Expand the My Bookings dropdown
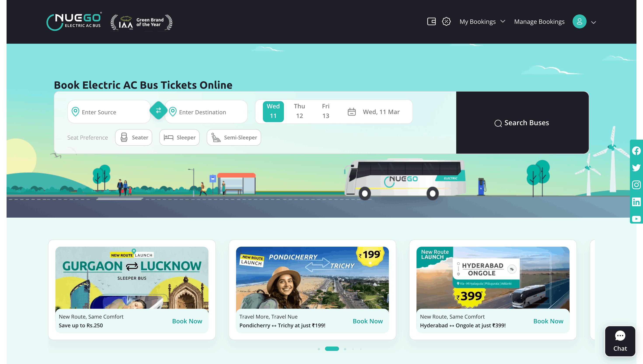This screenshot has width=643, height=364. click(x=482, y=22)
